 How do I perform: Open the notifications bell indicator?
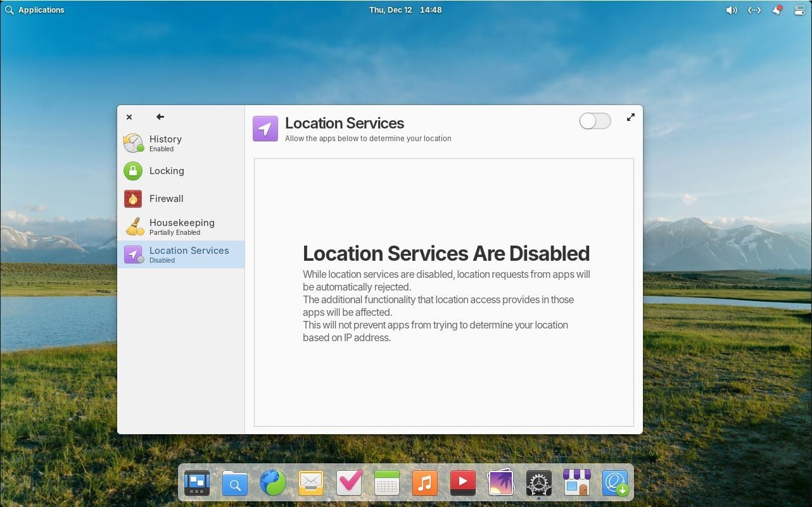(777, 10)
